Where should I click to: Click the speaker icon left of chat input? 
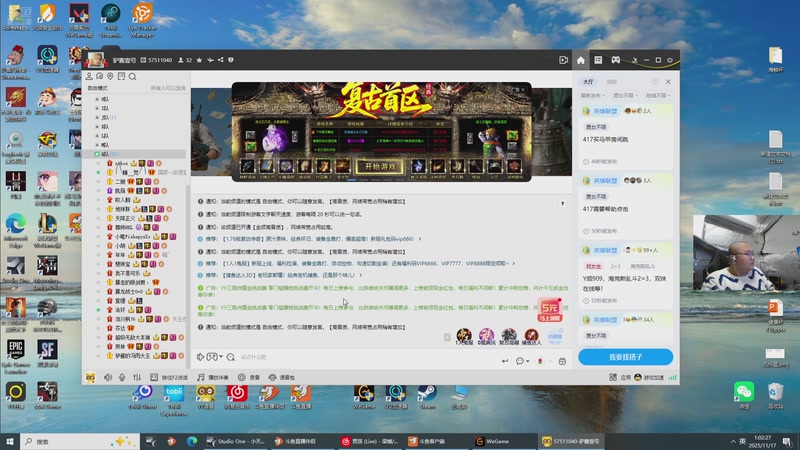click(201, 357)
